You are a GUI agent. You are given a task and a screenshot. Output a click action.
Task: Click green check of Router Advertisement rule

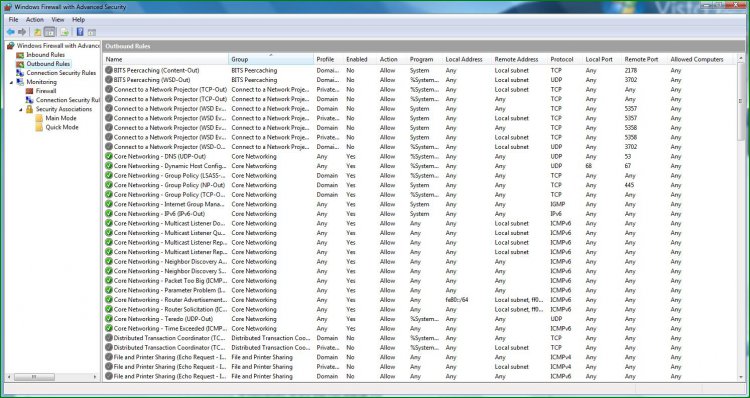(x=109, y=300)
